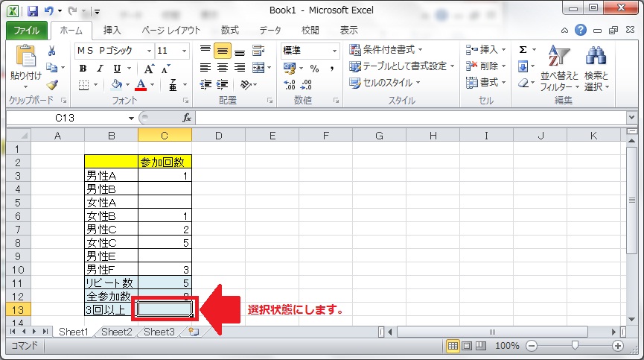Click the Copy icon

click(x=52, y=67)
